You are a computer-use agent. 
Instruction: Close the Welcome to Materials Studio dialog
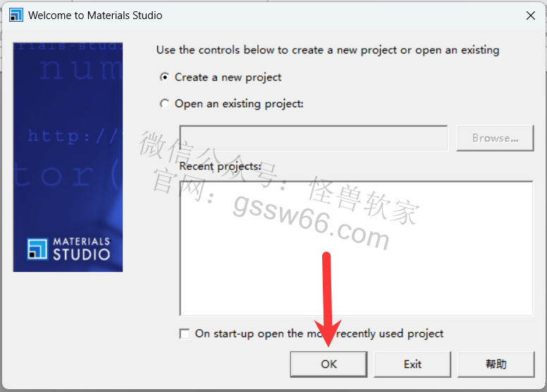pyautogui.click(x=531, y=16)
